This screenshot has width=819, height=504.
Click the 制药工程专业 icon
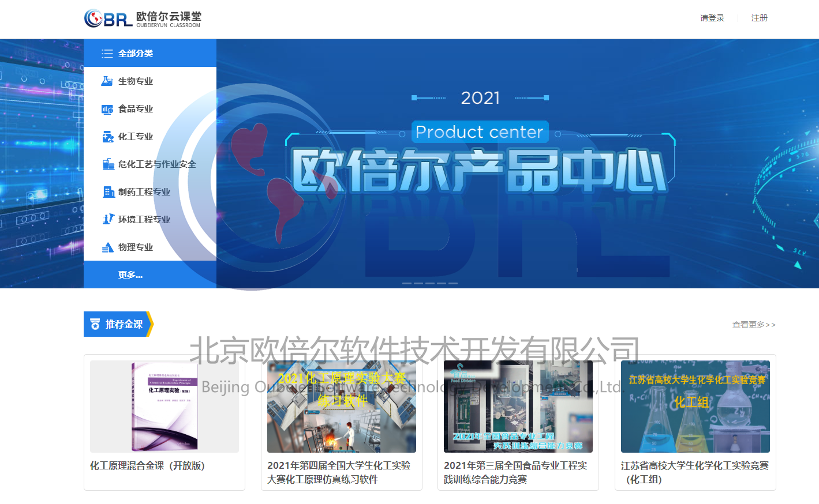[108, 192]
